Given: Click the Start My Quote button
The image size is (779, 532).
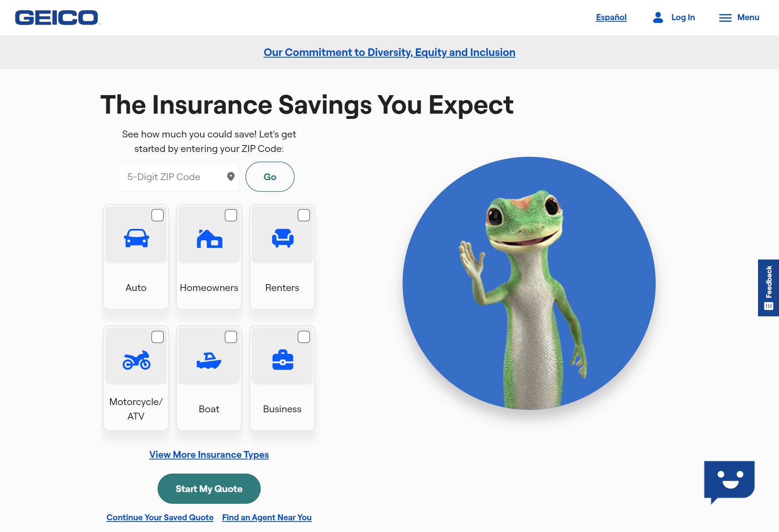Looking at the screenshot, I should (209, 488).
